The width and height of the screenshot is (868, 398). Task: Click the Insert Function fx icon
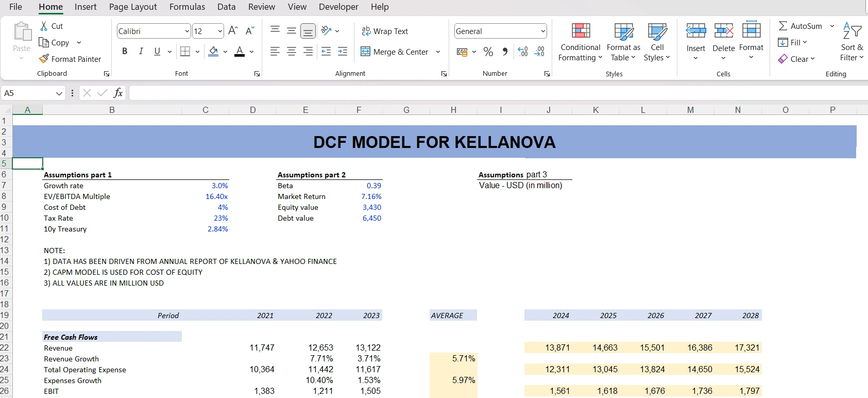[118, 93]
